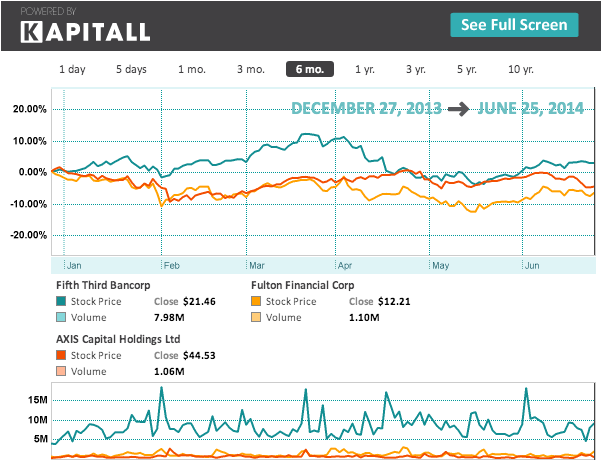Click the Fulton Financial Corp heading

click(x=303, y=285)
